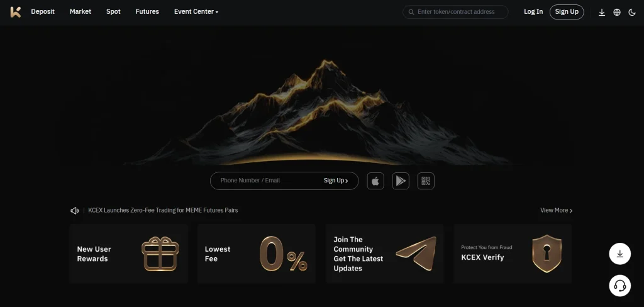Click the KCEX logo icon
Screen dimensions: 644x307
click(16, 12)
